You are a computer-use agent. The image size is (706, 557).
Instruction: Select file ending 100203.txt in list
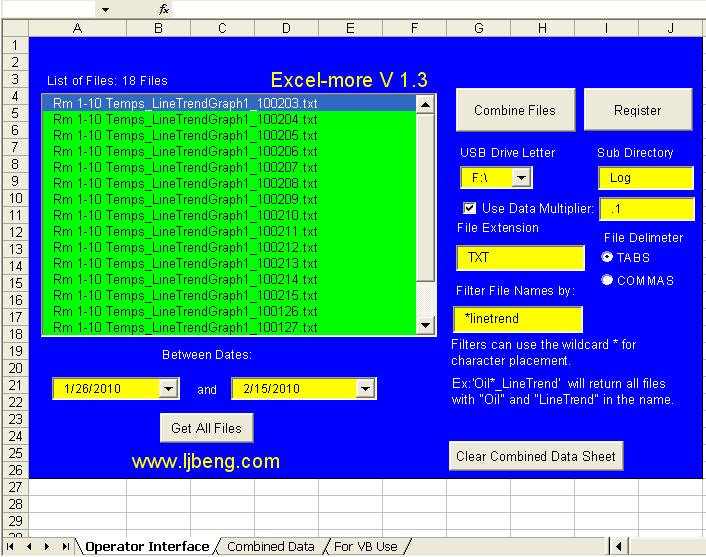pos(229,103)
